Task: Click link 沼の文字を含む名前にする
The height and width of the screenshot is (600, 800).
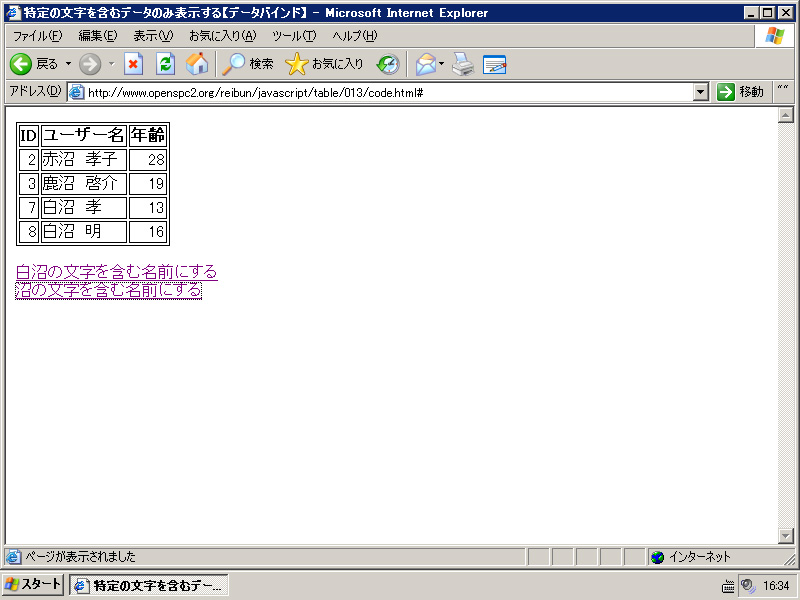Action: point(109,290)
